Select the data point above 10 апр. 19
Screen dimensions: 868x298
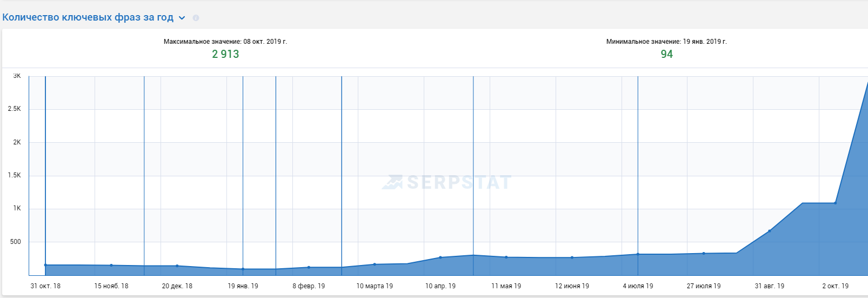coord(440,257)
